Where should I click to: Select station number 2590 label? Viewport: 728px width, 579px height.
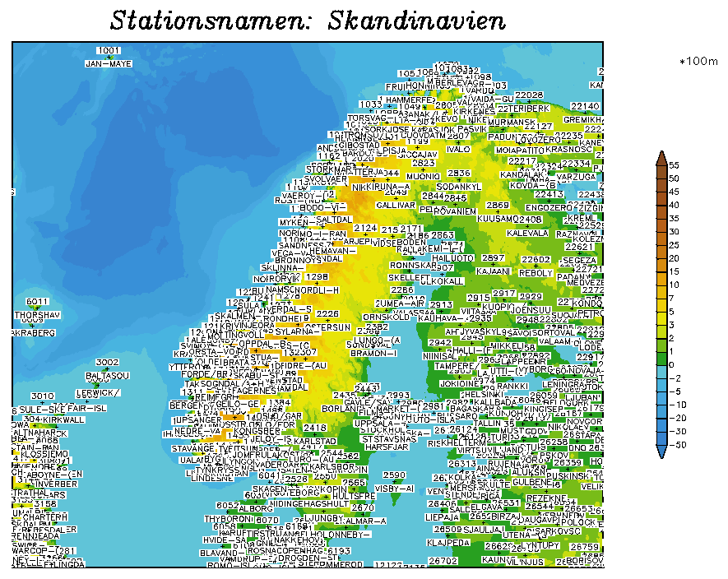point(394,475)
